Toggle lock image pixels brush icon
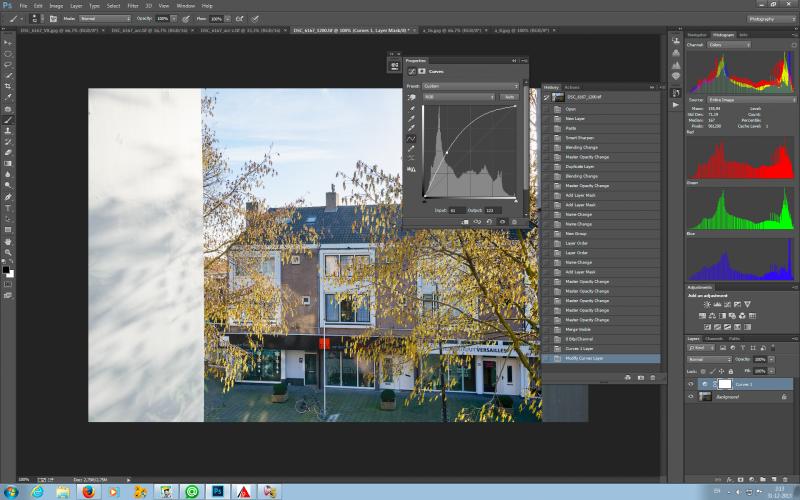Screen dimensions: 800x500 [713, 371]
